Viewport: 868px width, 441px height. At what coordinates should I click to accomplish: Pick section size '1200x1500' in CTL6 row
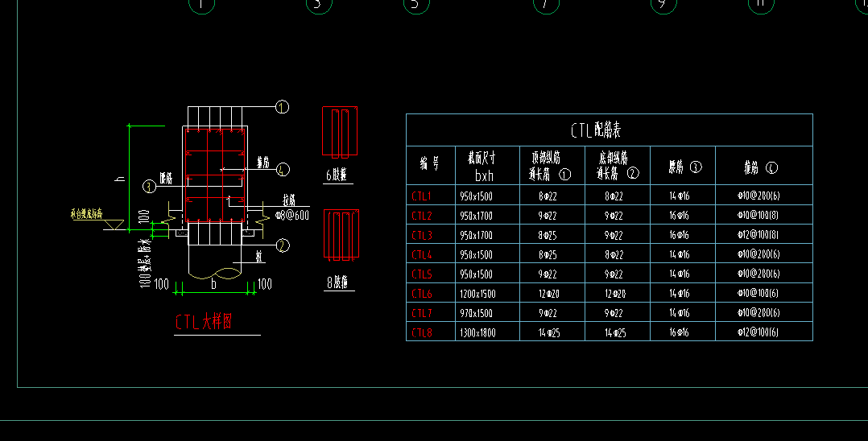point(477,294)
